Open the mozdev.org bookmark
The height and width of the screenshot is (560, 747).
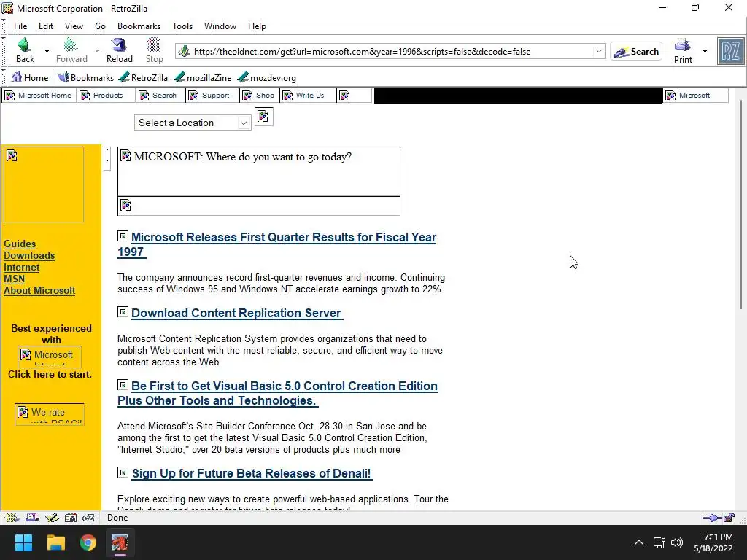click(267, 77)
